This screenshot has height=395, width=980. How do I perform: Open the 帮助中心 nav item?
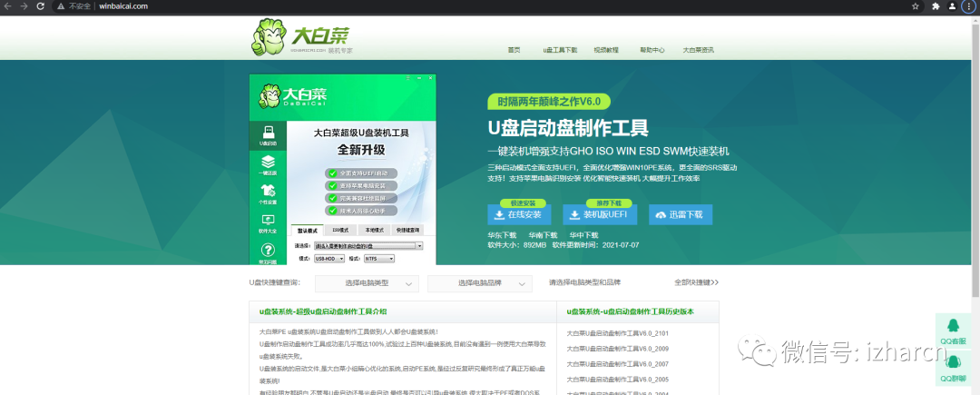[652, 49]
